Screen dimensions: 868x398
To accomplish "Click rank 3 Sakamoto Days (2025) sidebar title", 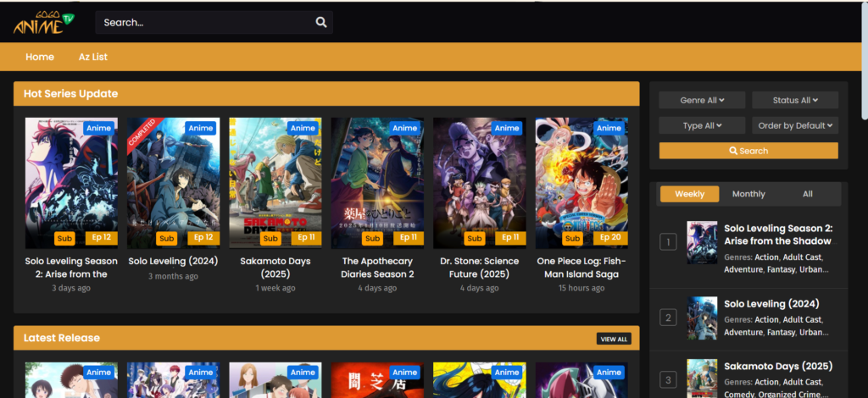I will [778, 367].
